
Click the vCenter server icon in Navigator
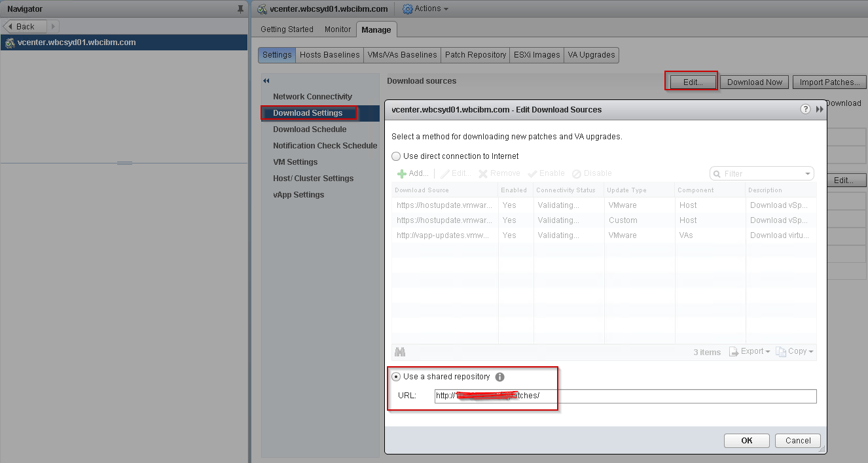point(9,43)
